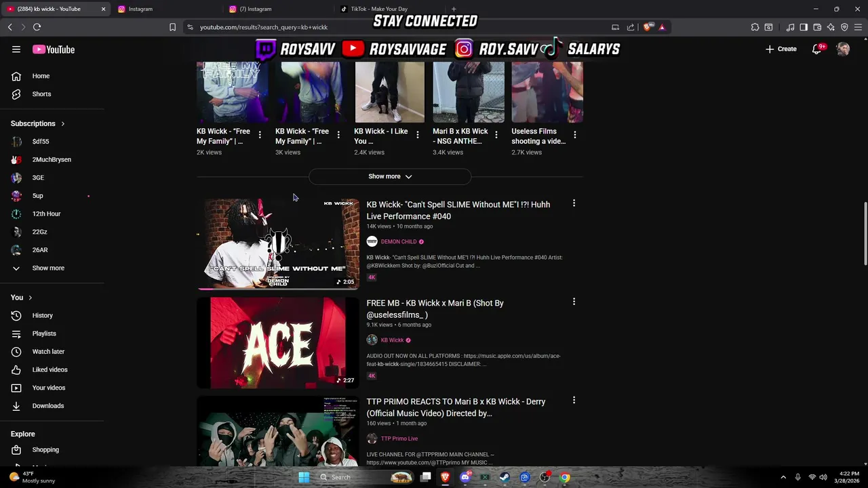
Task: Open the YouTube guide hamburger menu
Action: pos(16,49)
